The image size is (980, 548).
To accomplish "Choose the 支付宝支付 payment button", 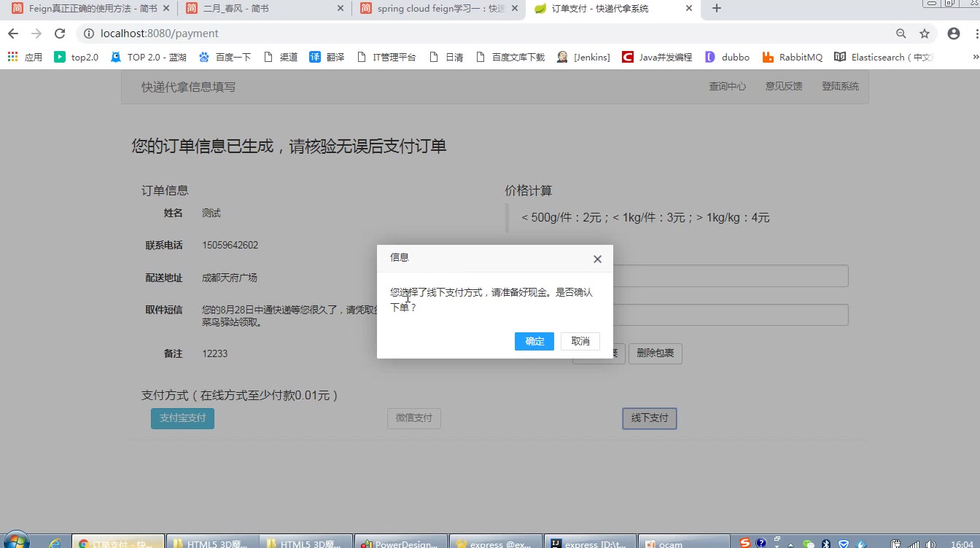I will point(182,418).
